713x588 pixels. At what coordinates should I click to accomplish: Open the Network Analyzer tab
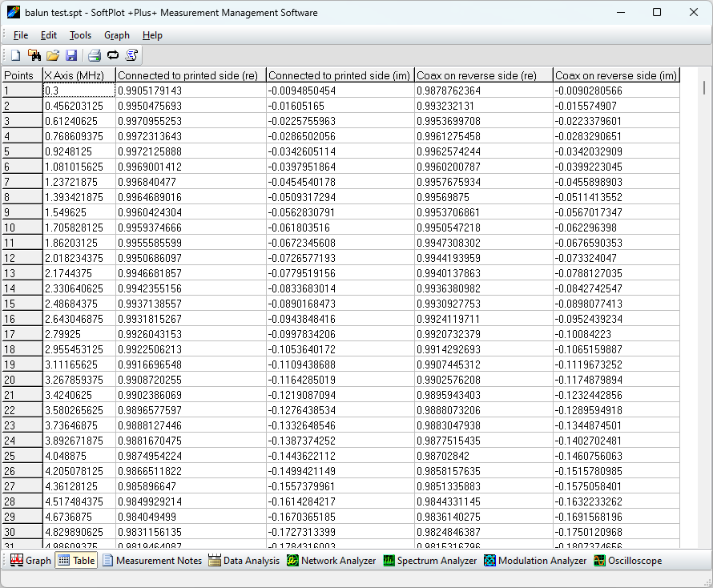click(x=331, y=561)
